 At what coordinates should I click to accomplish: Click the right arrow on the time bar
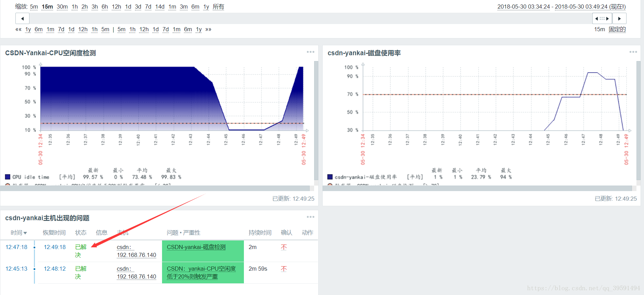point(619,19)
